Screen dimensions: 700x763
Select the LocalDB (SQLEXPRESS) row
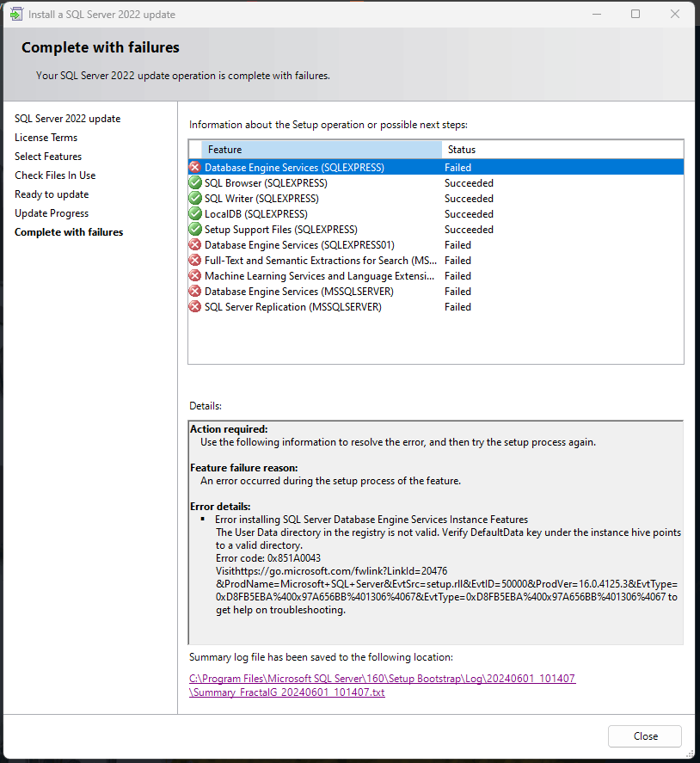436,214
